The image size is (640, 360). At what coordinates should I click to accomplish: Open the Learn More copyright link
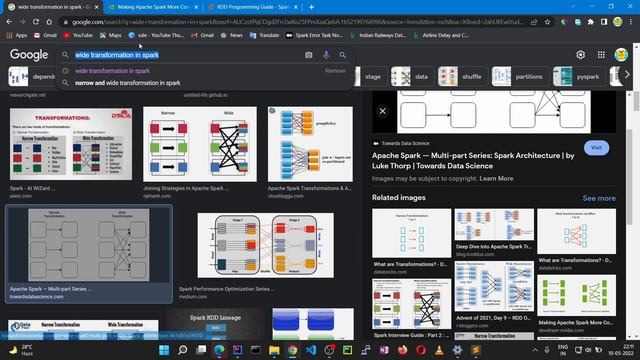click(x=496, y=178)
